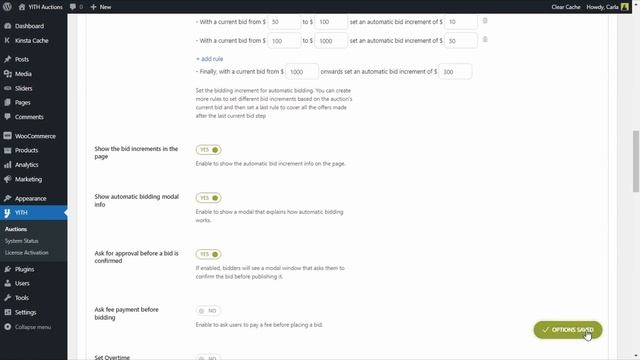Screen dimensions: 640x360
Task: Click Howdy, Carla account link
Action: (602, 7)
